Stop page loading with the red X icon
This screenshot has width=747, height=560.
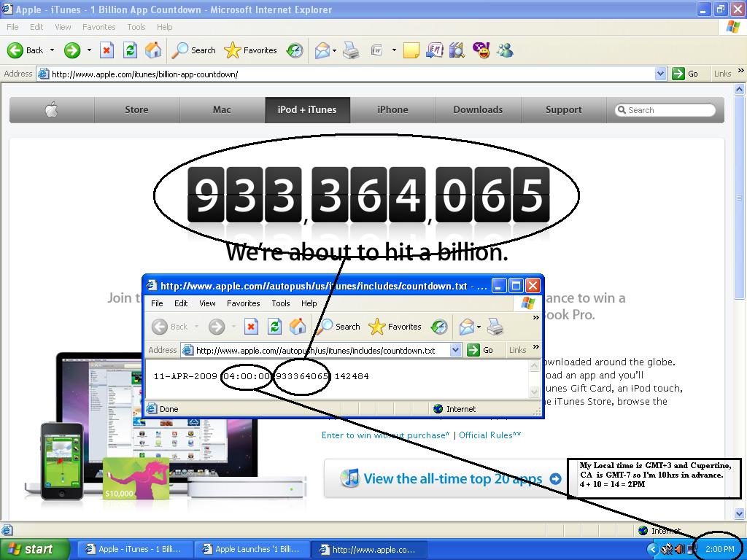[x=108, y=50]
